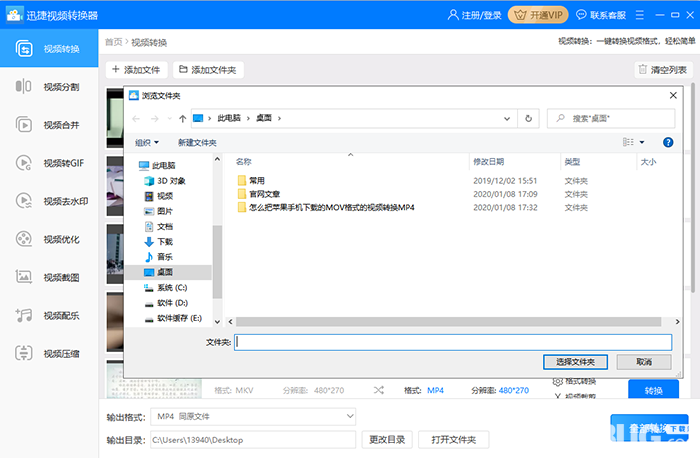This screenshot has width=700, height=458.
Task: Click the 视频截图 sidebar icon
Action: [x=24, y=277]
